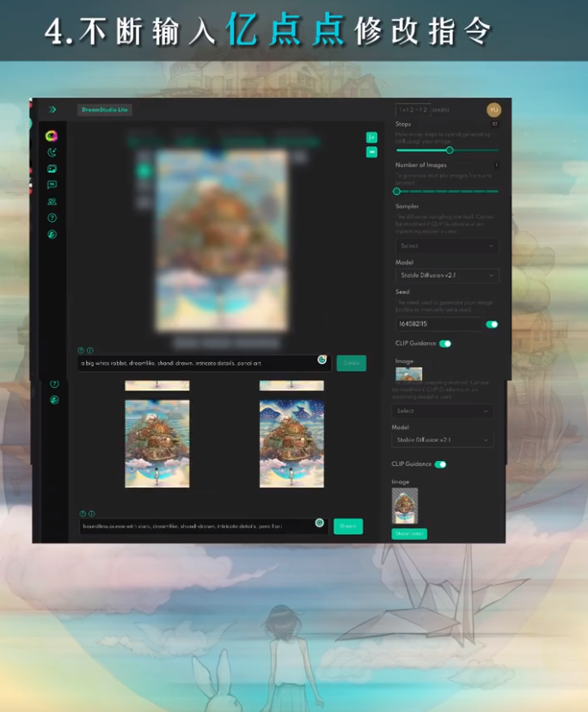The image size is (588, 712).
Task: Open the Model dropdown in lower window
Action: (442, 440)
